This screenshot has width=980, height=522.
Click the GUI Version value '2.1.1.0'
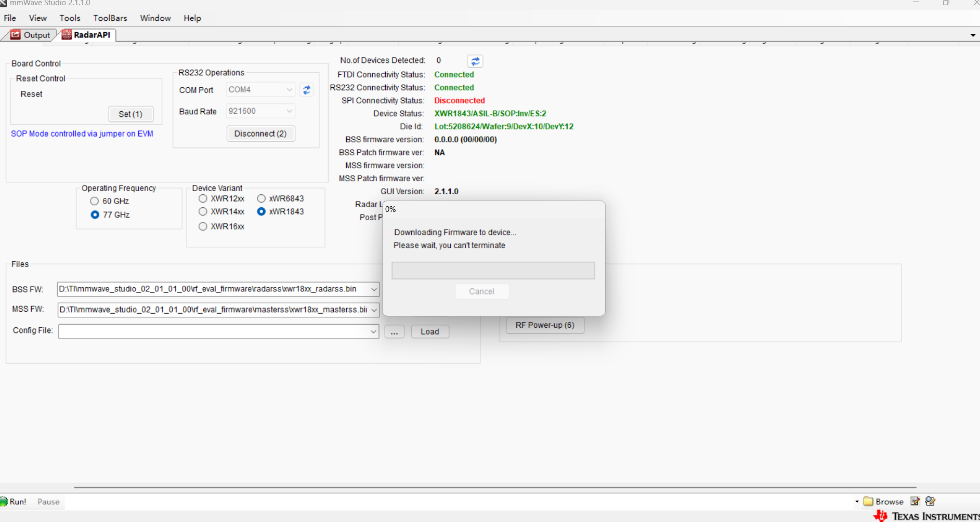tap(446, 192)
